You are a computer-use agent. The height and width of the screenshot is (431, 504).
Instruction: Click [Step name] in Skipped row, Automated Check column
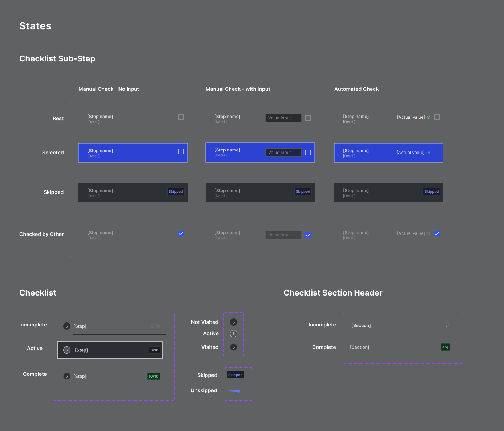pos(356,191)
